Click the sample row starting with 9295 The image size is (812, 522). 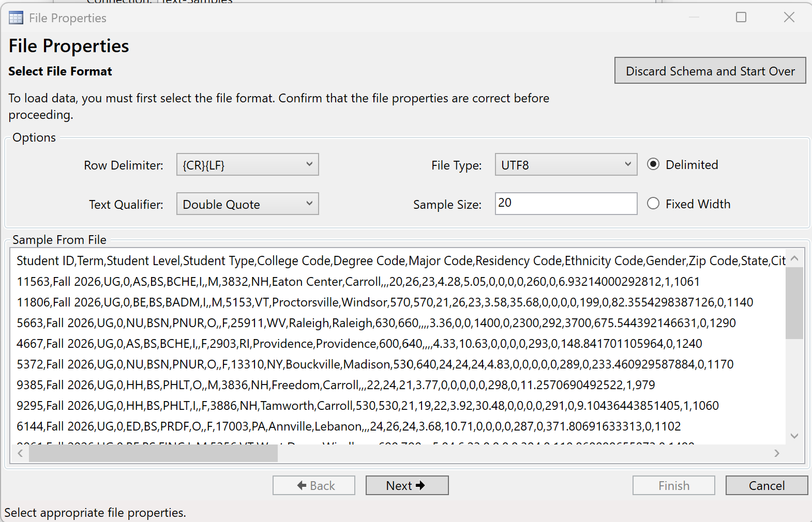click(368, 406)
